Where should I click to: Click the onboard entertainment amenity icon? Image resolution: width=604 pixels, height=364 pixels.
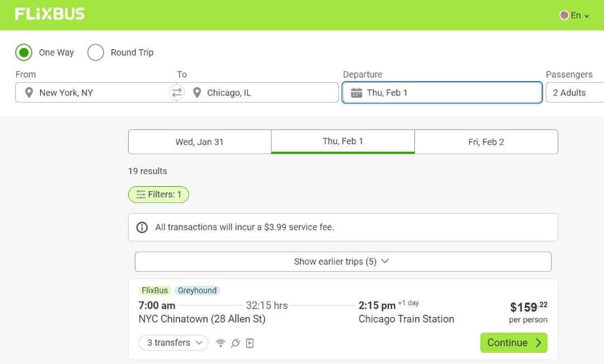[x=250, y=343]
